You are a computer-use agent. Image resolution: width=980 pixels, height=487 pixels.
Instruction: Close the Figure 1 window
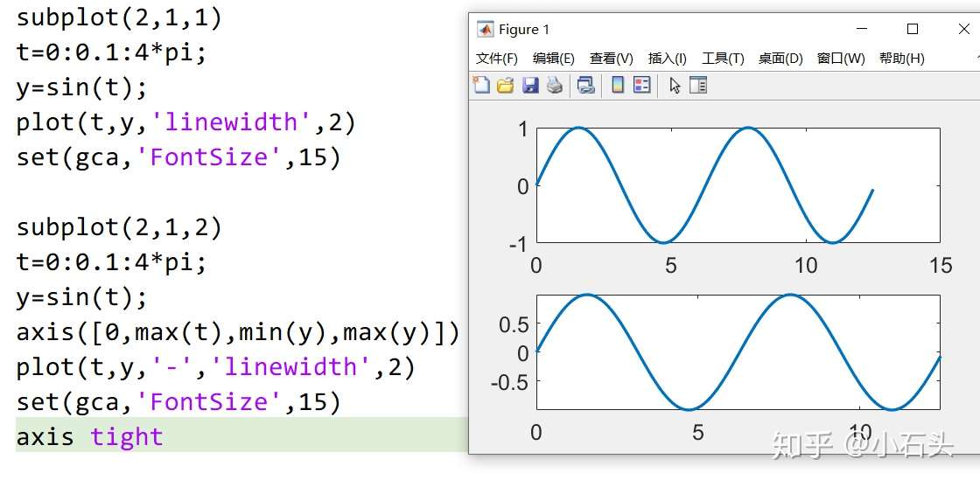pos(963,30)
